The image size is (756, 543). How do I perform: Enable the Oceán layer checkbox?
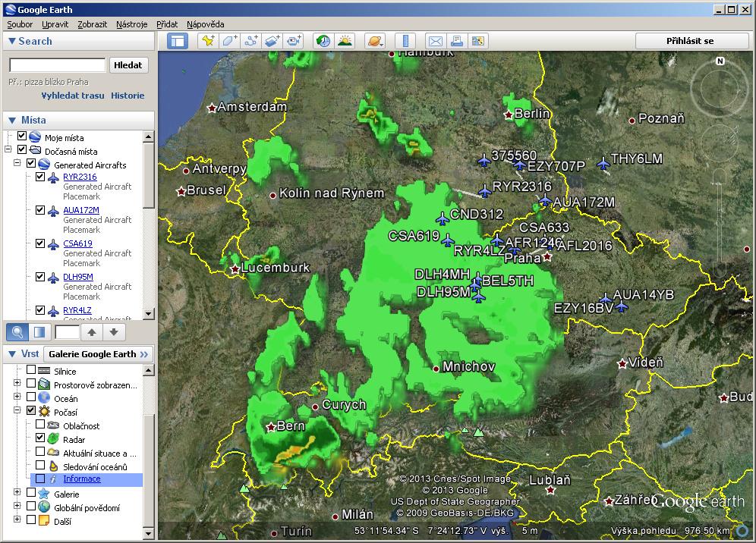tap(31, 397)
